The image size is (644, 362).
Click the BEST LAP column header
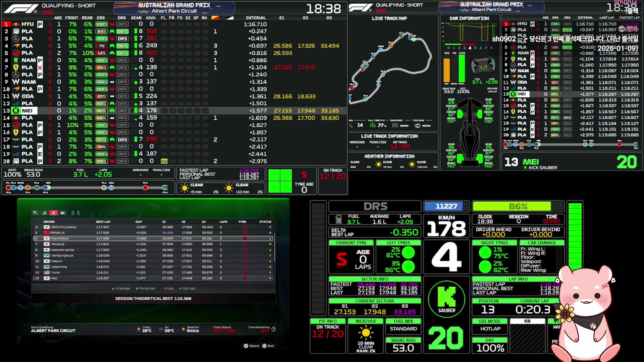coord(103,222)
